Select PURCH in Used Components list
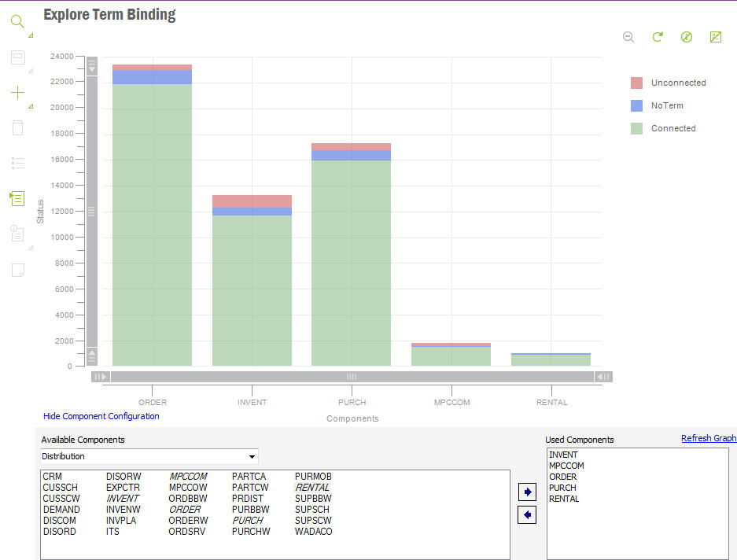The image size is (737, 560). coord(562,488)
